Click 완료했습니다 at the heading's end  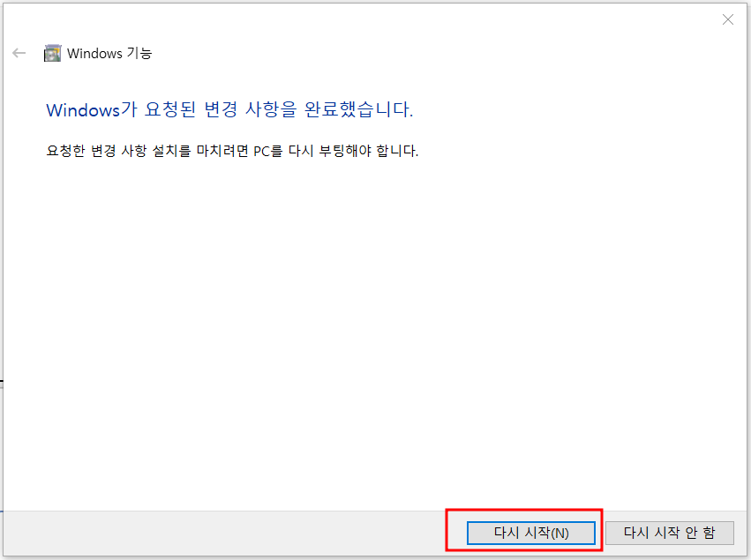359,109
